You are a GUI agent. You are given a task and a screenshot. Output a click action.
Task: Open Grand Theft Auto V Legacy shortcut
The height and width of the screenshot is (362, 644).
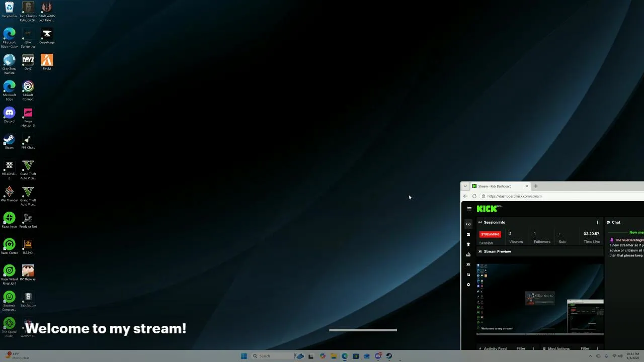[28, 196]
